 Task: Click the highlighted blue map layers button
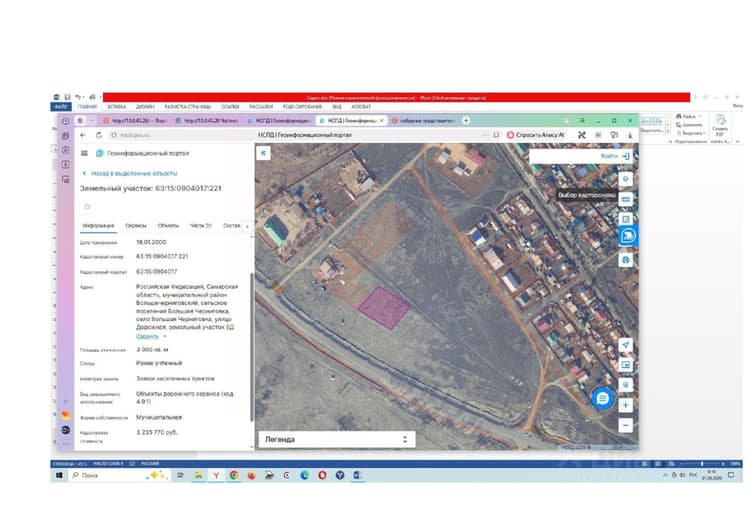tap(627, 236)
